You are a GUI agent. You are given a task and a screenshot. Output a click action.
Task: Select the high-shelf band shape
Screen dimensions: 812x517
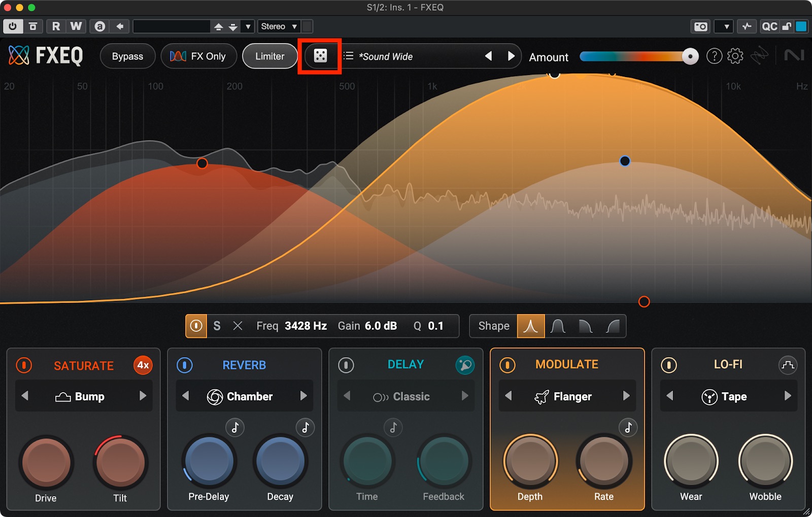pos(613,326)
